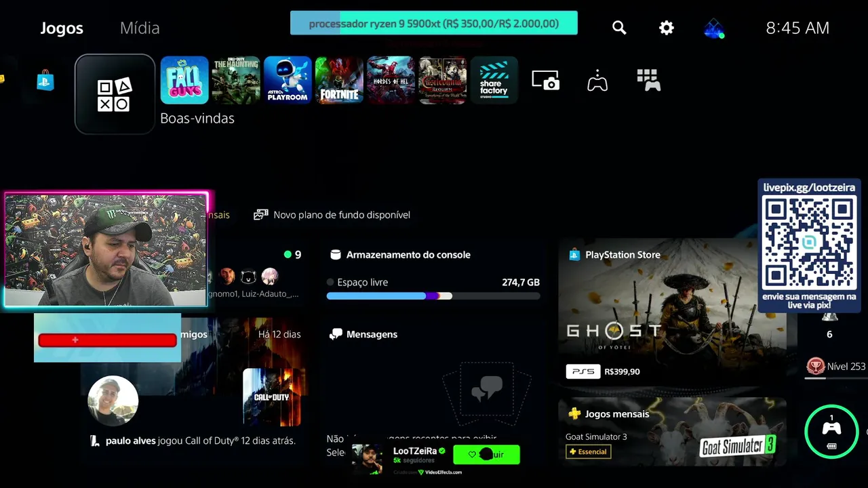
Task: Select Hordes of Hel game tile
Action: [391, 80]
